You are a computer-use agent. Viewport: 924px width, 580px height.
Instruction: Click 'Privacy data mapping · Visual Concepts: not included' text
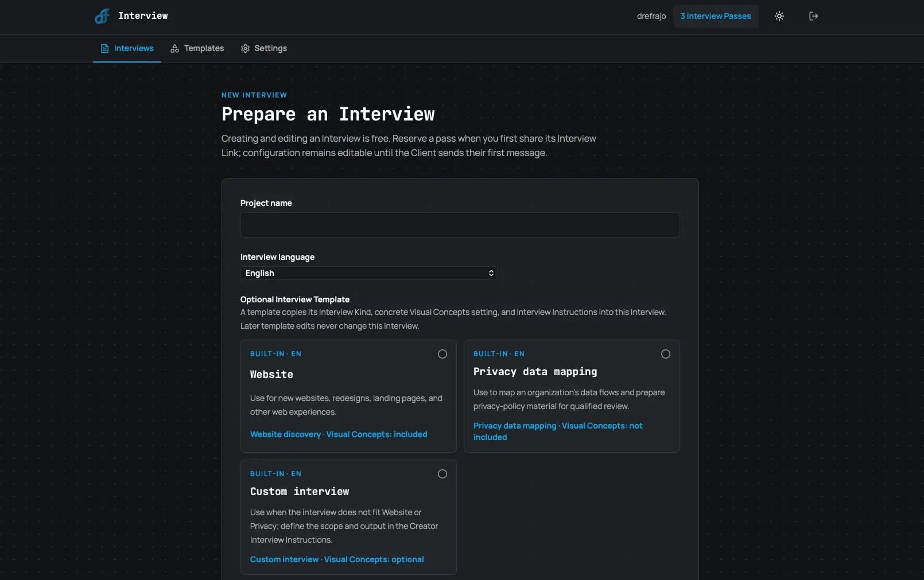[558, 431]
